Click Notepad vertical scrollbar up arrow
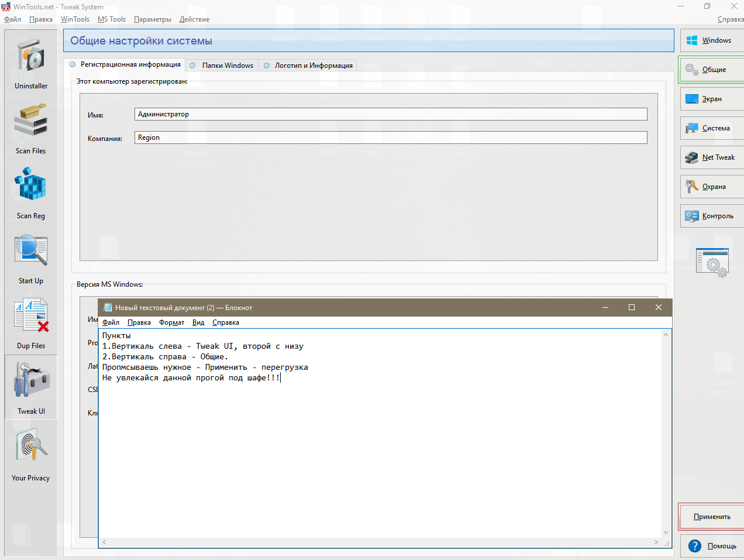Screen dimensions: 744x560 coord(666,335)
